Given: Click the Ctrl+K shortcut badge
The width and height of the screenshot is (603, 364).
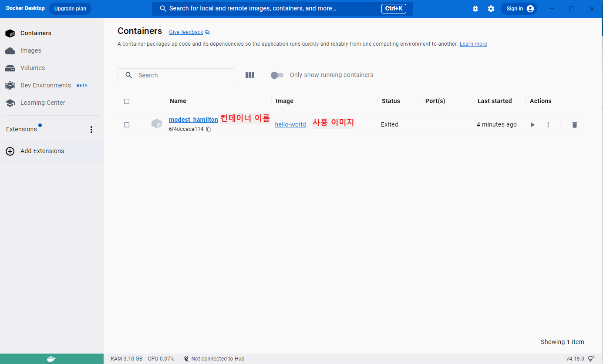Looking at the screenshot, I should [394, 9].
